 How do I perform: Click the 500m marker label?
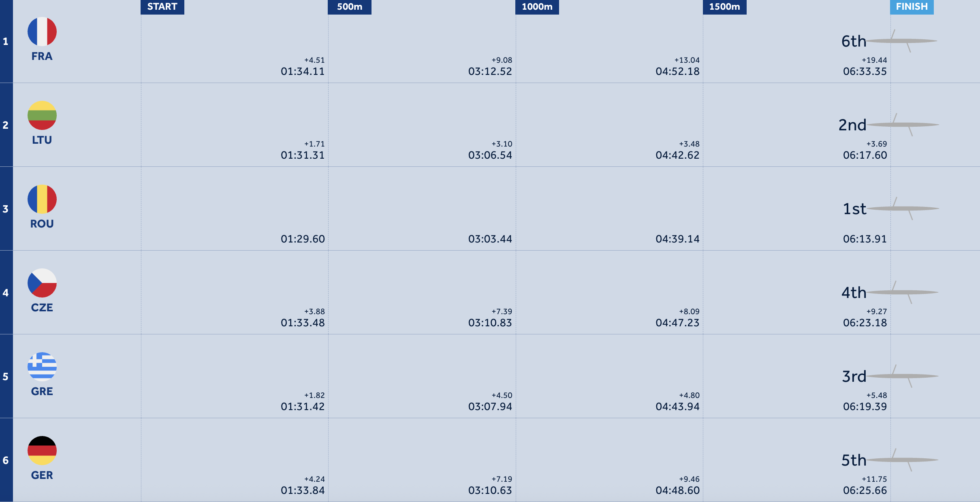[x=350, y=7]
